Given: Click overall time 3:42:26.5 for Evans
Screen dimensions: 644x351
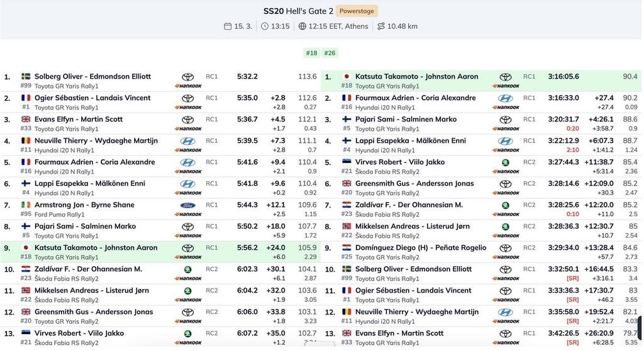Looking at the screenshot, I should (563, 333).
